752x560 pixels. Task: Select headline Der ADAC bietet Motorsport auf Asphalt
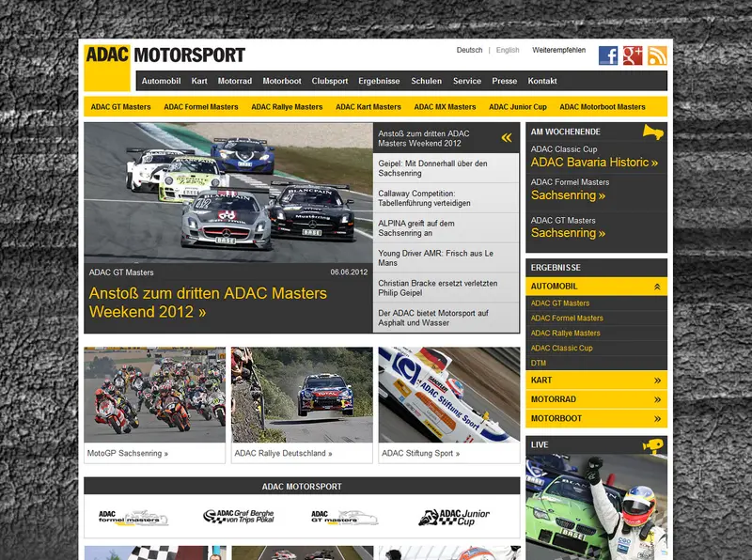pos(446,318)
